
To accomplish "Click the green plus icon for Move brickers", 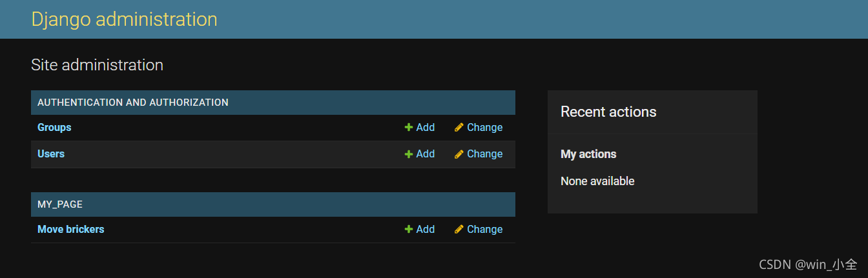I will pyautogui.click(x=408, y=230).
